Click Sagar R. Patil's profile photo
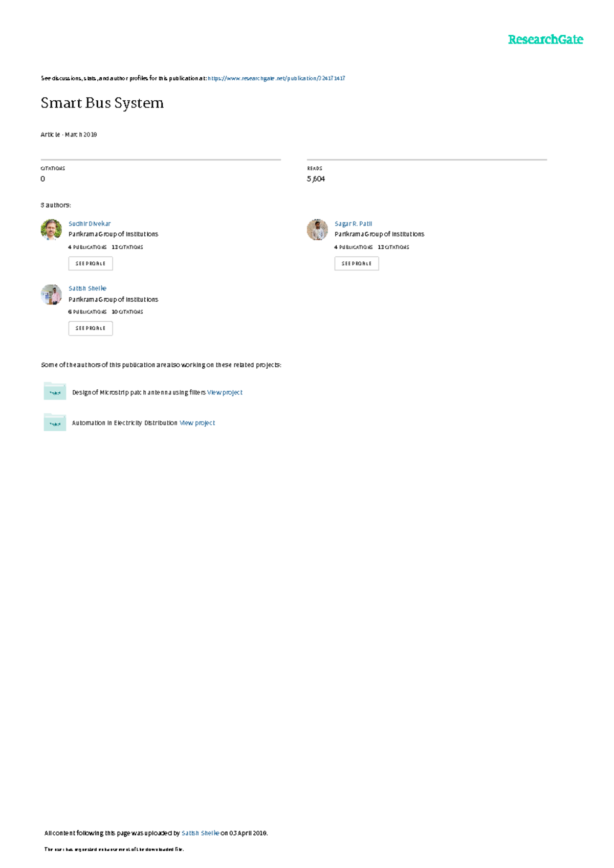Image resolution: width=614 pixels, height=868 pixels. tap(317, 230)
